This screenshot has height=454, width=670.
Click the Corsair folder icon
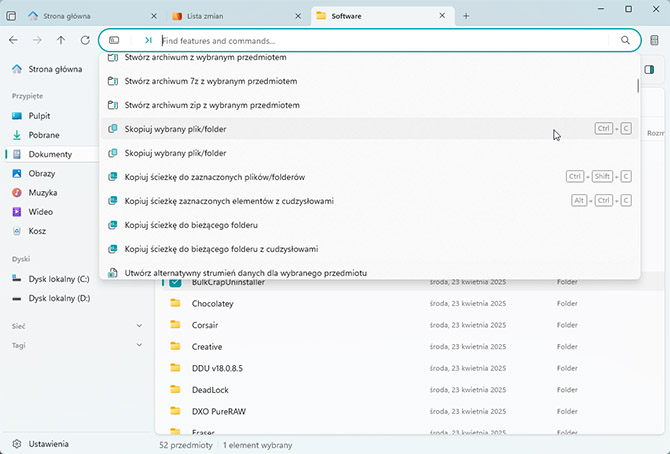[175, 324]
